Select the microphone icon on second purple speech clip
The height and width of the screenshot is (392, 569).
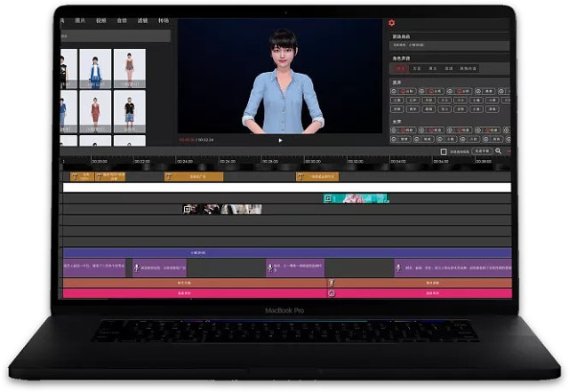pyautogui.click(x=136, y=268)
